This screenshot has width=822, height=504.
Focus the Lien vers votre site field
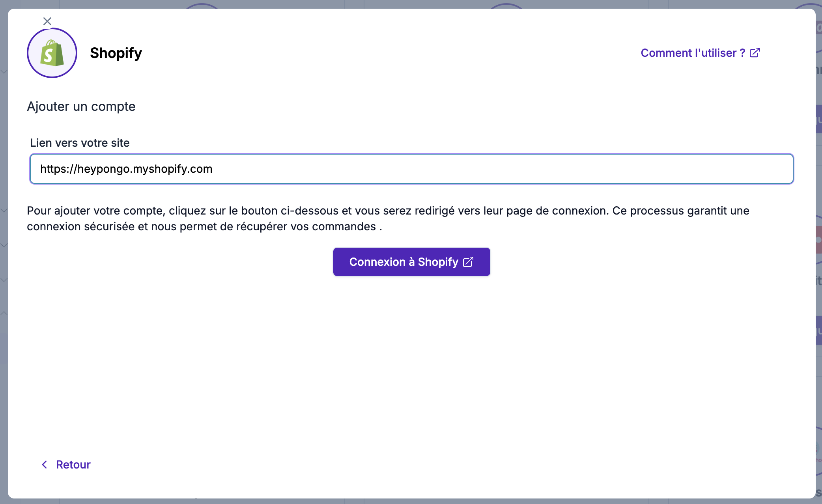pyautogui.click(x=473, y=169)
